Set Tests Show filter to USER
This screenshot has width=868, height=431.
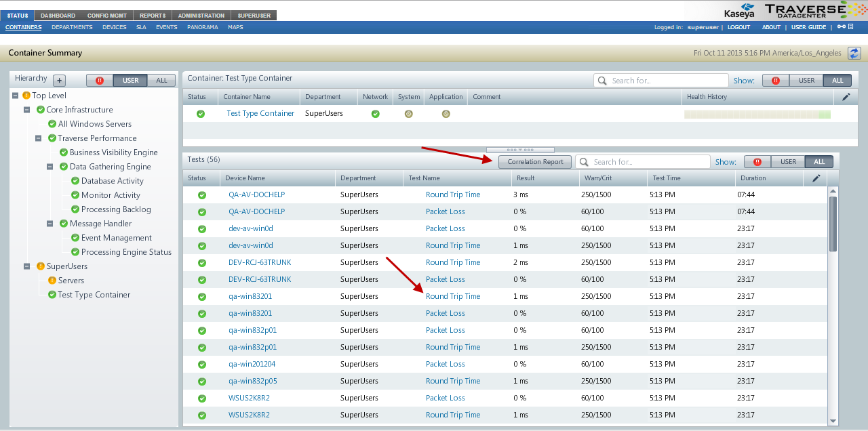point(788,162)
